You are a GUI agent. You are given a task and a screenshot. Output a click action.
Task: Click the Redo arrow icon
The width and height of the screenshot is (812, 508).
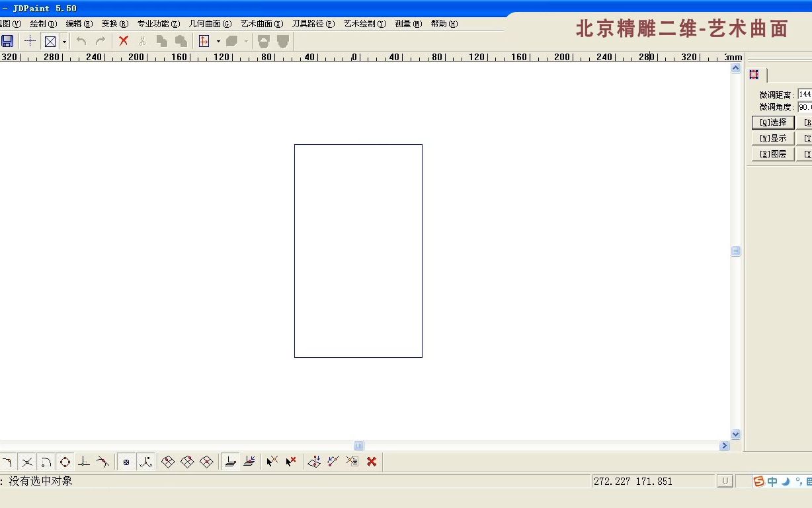pos(100,40)
